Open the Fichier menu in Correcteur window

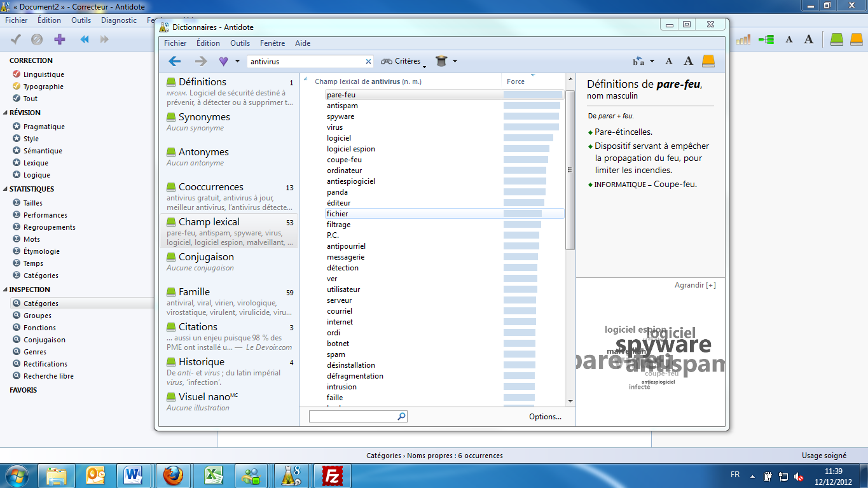coord(17,20)
